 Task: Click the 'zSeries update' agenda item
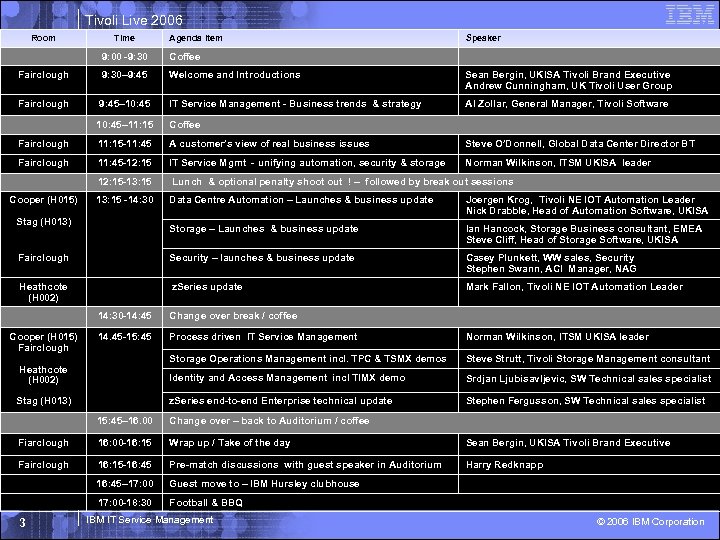pos(207,287)
